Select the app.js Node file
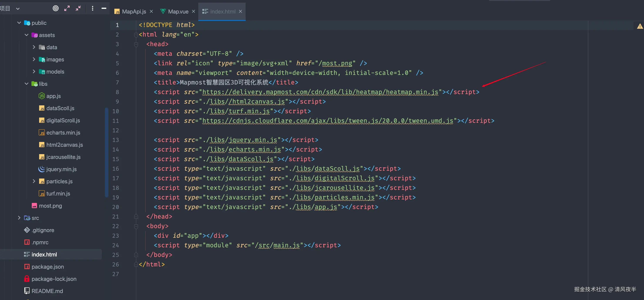 (x=53, y=96)
